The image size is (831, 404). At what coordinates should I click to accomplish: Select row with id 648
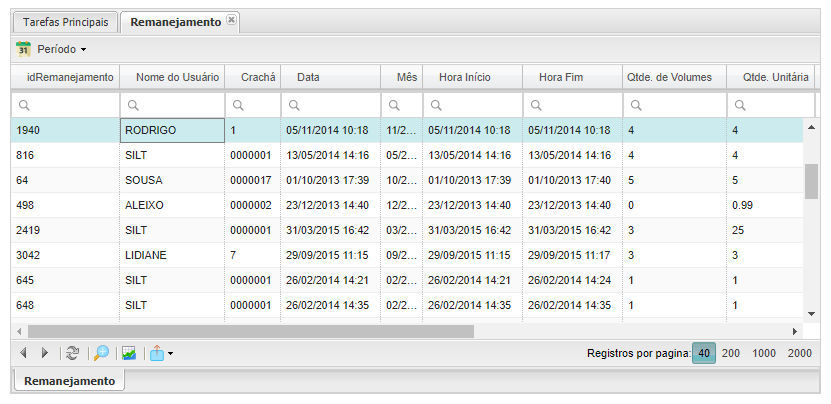click(407, 305)
